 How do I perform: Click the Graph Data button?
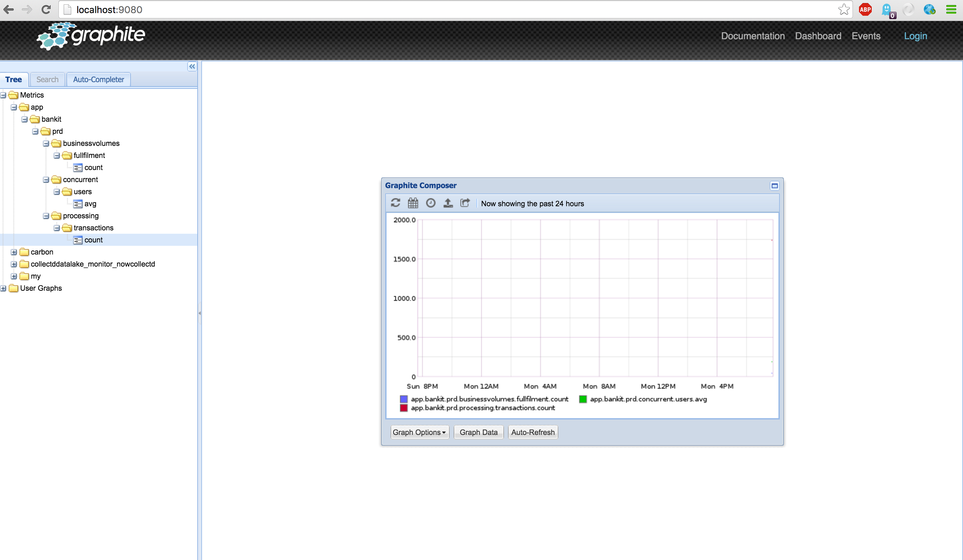(x=478, y=432)
